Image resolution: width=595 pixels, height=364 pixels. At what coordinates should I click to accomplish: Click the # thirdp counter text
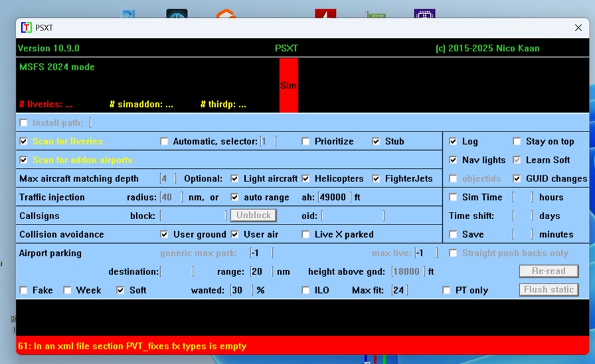223,104
